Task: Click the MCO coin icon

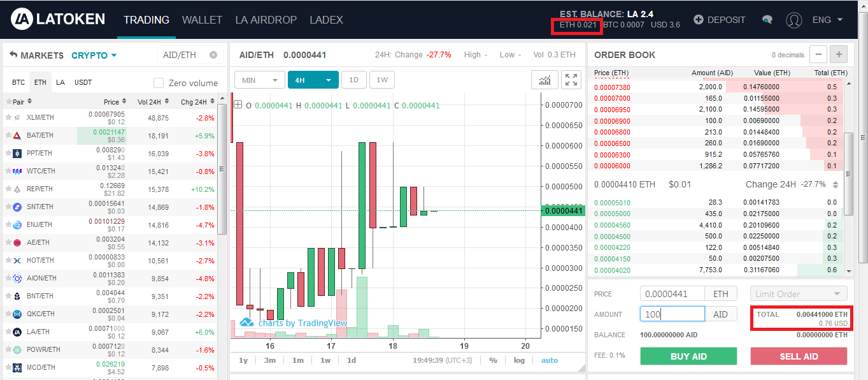Action: [x=18, y=367]
